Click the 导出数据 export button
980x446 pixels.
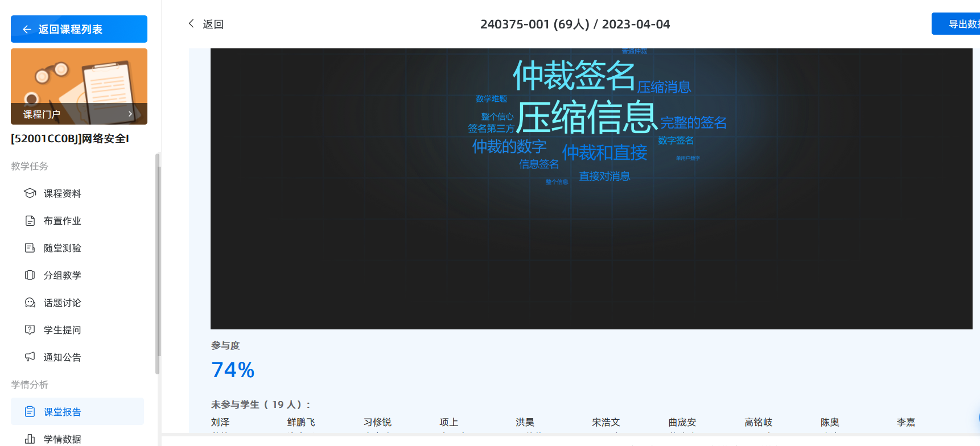click(956, 24)
